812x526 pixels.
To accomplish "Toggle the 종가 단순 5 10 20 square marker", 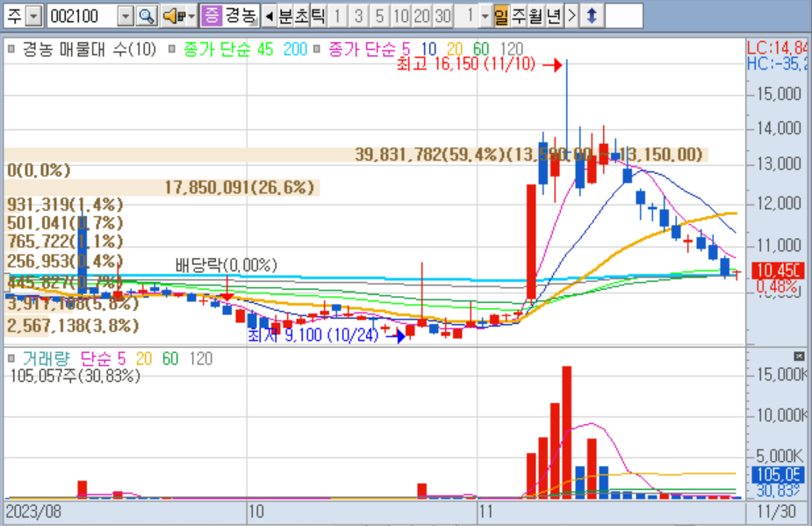I will [317, 49].
